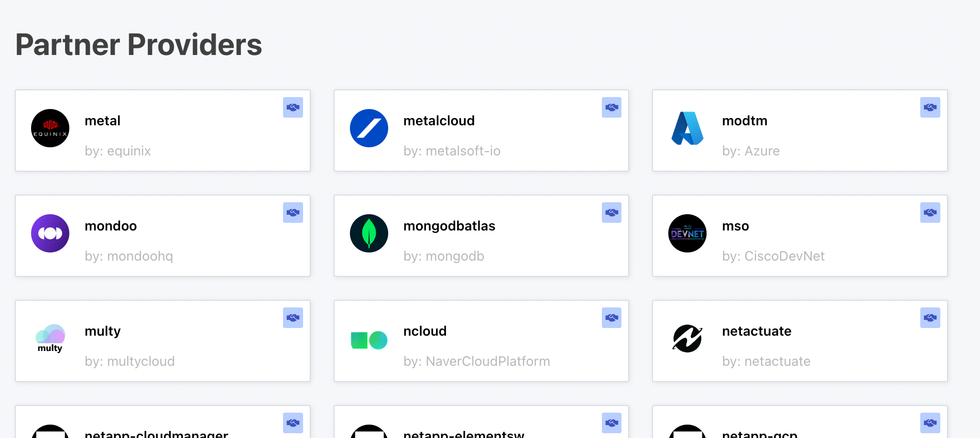Screen dimensions: 980x438
Task: Click the 'by: Azure' author text
Action: click(751, 151)
